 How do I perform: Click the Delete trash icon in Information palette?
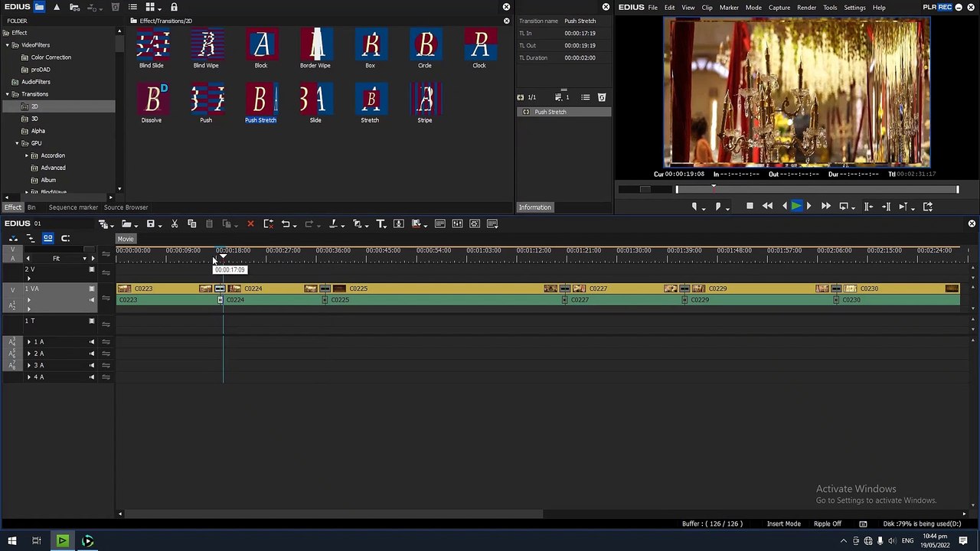point(602,97)
